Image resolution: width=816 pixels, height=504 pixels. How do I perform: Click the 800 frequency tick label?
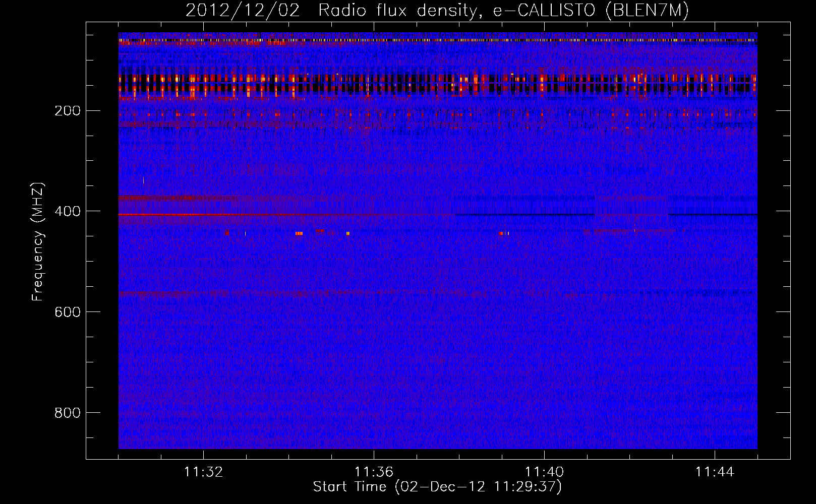68,413
